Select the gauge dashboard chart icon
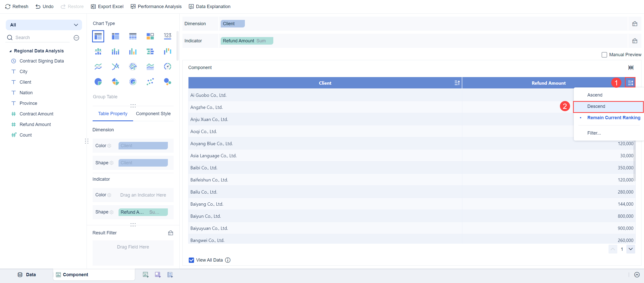 (167, 67)
